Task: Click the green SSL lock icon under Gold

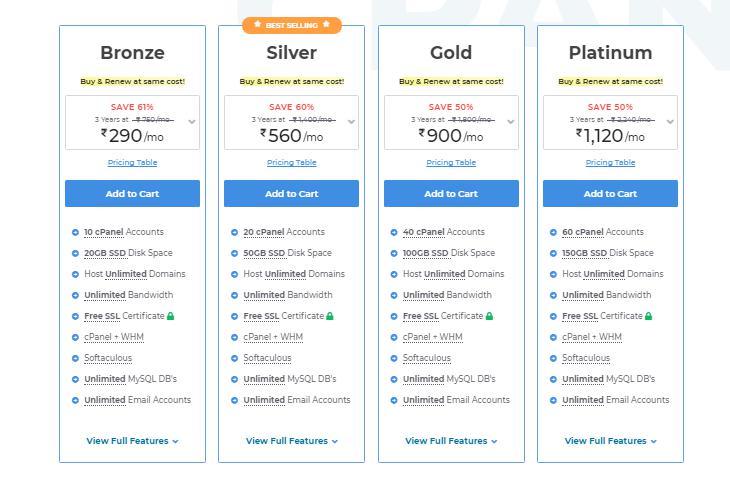Action: point(490,316)
